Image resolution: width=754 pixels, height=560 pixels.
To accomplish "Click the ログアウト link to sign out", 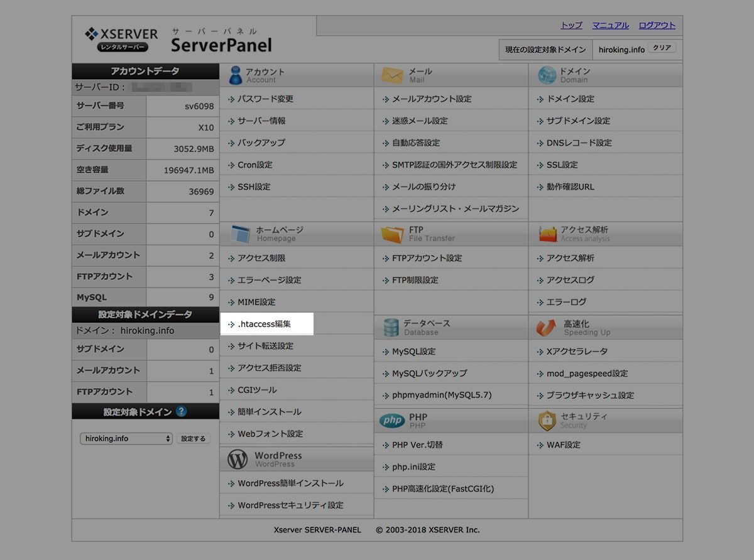I will pos(657,26).
